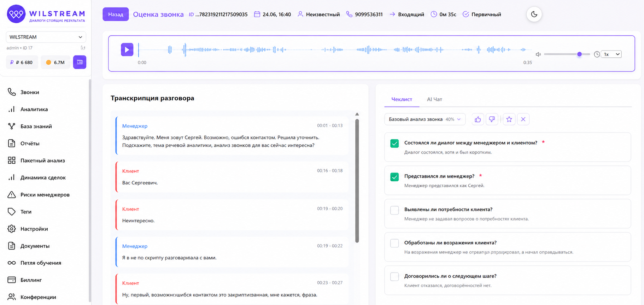644x305 pixels.
Task: Click manager message at 00:19 - 00:22
Action: [232, 252]
